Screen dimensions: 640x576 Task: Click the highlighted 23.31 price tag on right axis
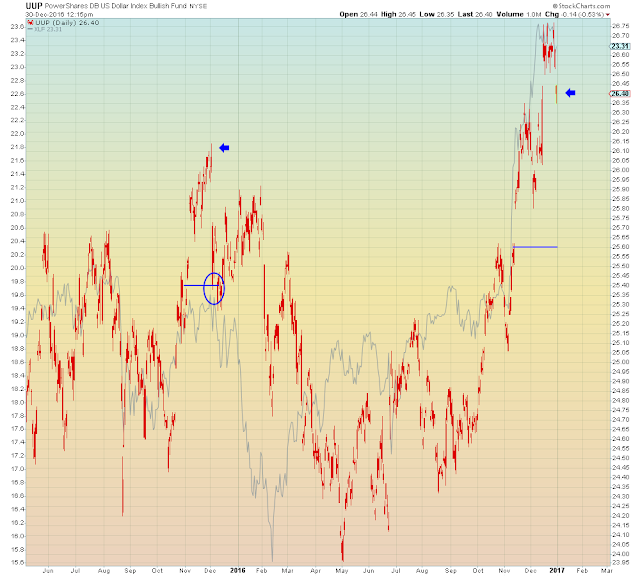pyautogui.click(x=620, y=46)
